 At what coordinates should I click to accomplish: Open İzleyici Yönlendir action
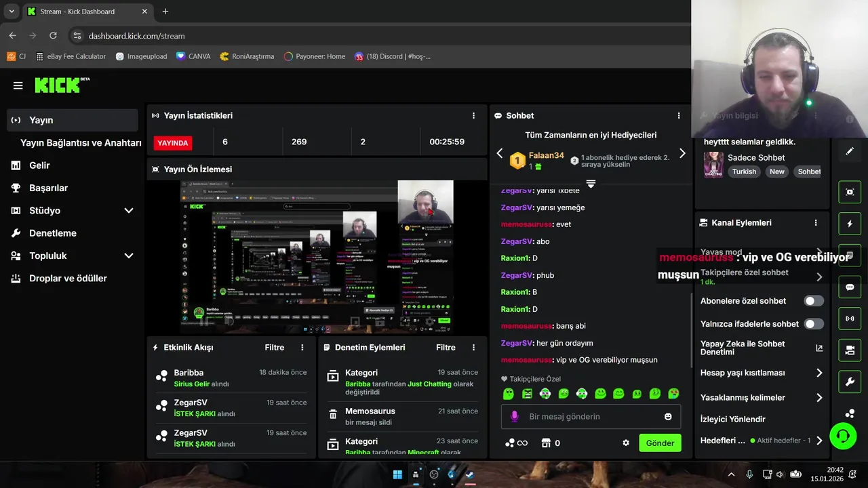pos(733,420)
